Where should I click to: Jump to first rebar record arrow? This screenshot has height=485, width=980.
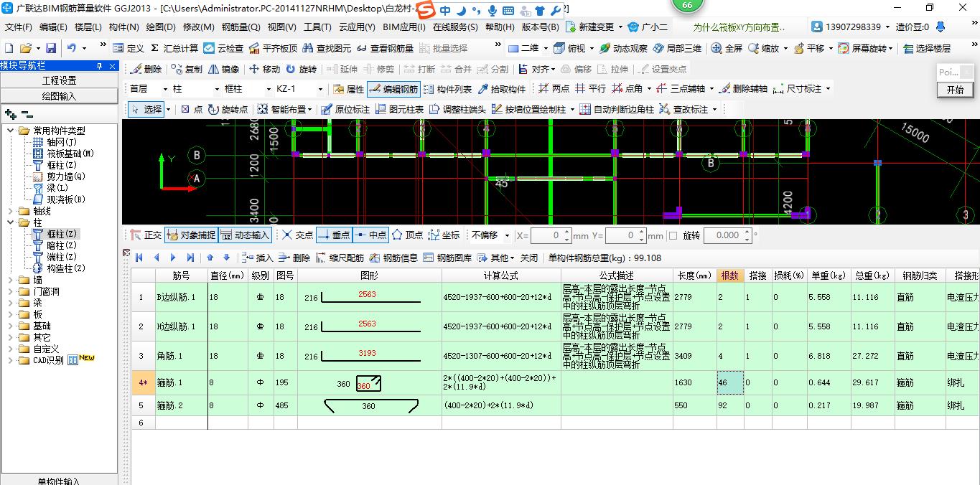[x=139, y=258]
